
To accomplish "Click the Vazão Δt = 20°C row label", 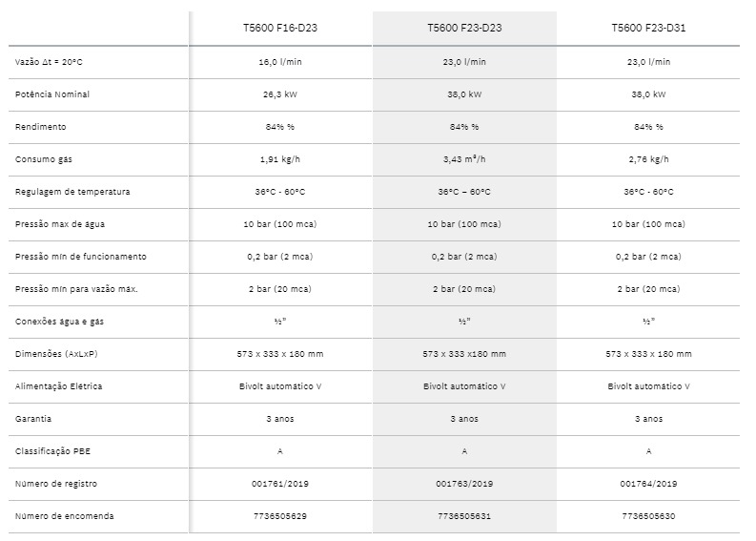I will [49, 62].
